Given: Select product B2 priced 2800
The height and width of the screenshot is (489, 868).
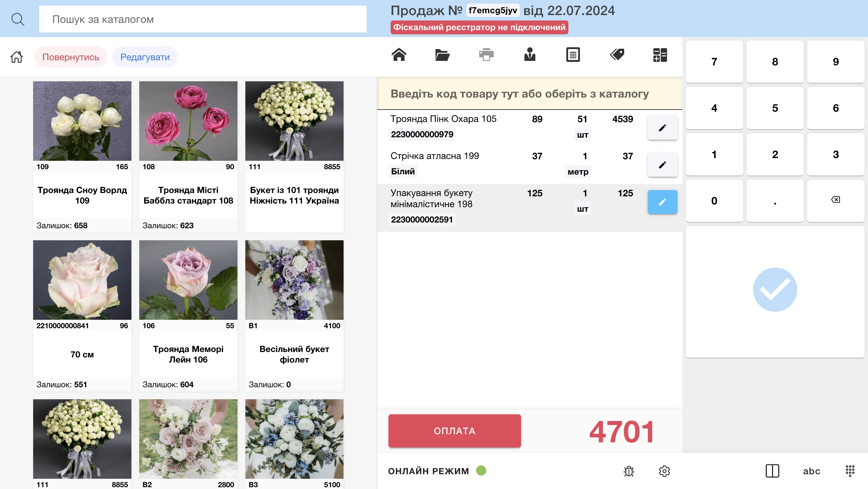Looking at the screenshot, I should click(188, 444).
